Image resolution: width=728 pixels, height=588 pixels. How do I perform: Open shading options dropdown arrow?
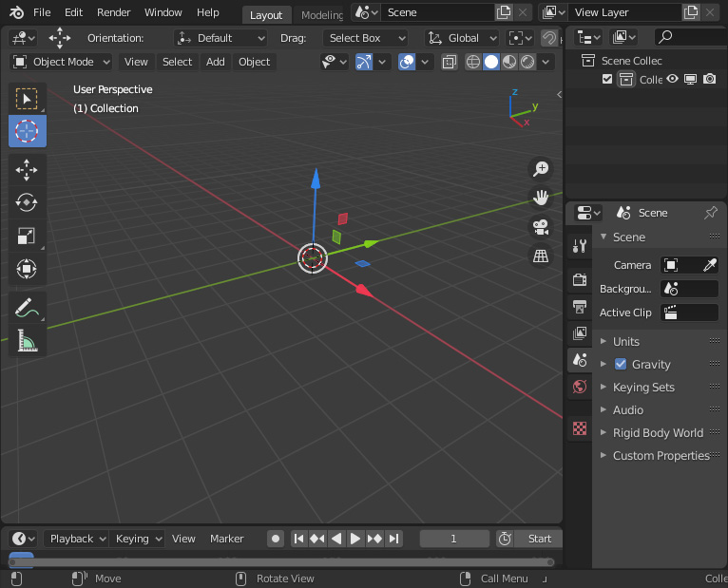546,62
